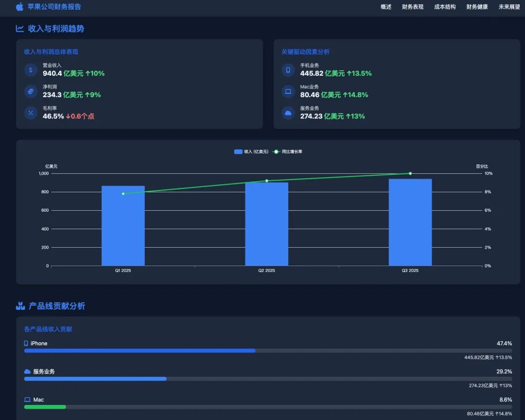Click the laptop icon beside Mac业务
The image size is (525, 420).
click(288, 91)
